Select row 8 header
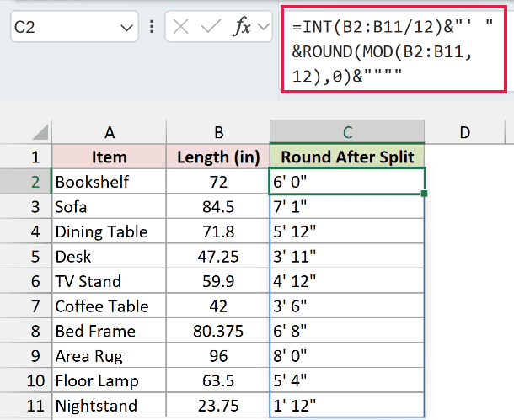514x420 pixels. (26, 331)
